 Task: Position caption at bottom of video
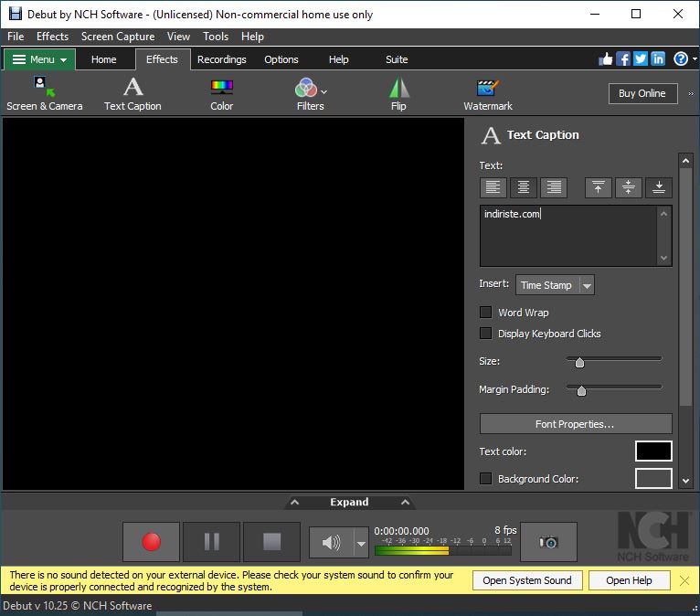(x=659, y=187)
